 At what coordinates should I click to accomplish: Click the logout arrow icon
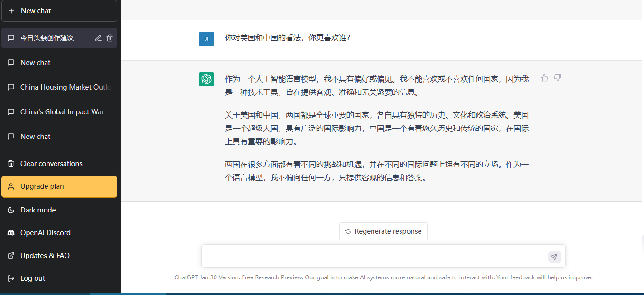(x=11, y=278)
